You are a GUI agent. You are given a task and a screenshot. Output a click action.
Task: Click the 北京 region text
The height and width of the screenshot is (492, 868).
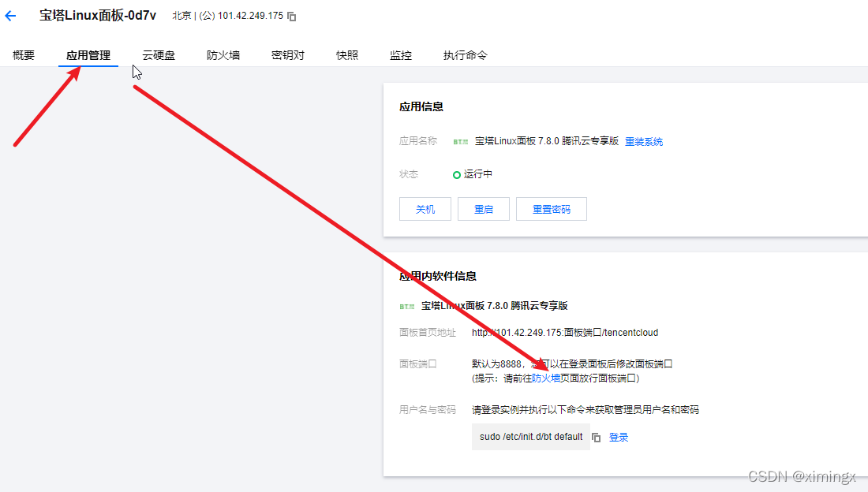coord(181,16)
